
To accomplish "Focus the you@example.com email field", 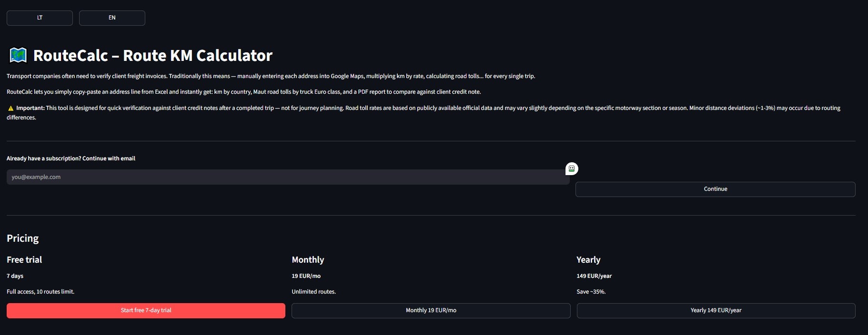I will [x=288, y=177].
